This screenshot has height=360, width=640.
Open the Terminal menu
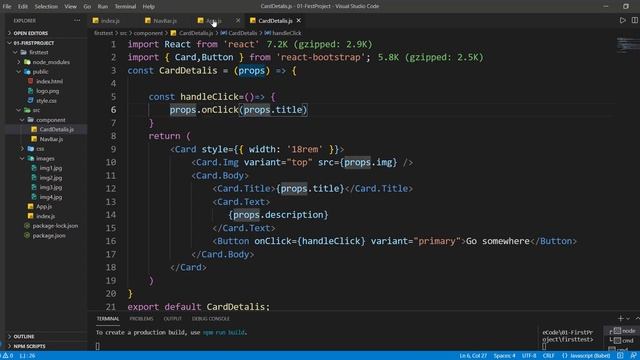[125, 7]
